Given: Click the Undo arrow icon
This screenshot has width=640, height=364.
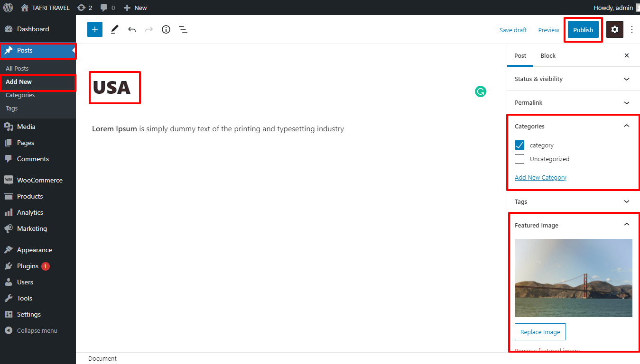Looking at the screenshot, I should [x=132, y=29].
